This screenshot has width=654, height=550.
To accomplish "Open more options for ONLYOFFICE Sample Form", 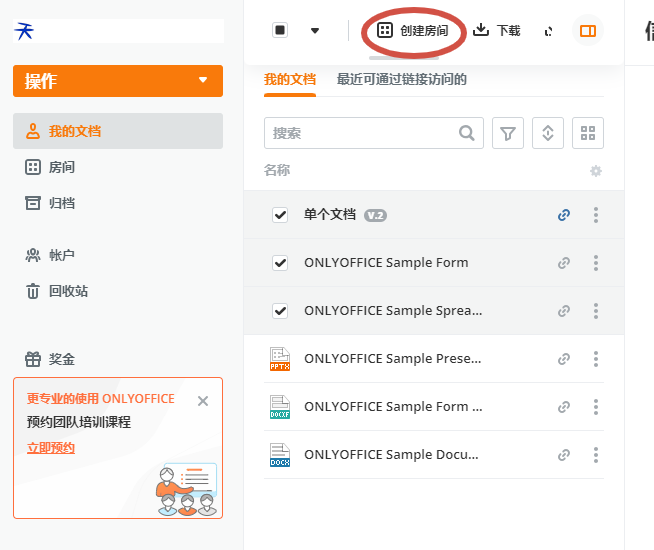I will point(596,263).
